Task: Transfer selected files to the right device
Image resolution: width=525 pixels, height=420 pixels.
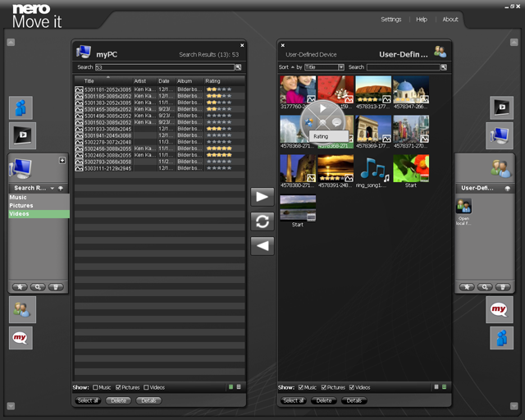Action: [x=262, y=197]
